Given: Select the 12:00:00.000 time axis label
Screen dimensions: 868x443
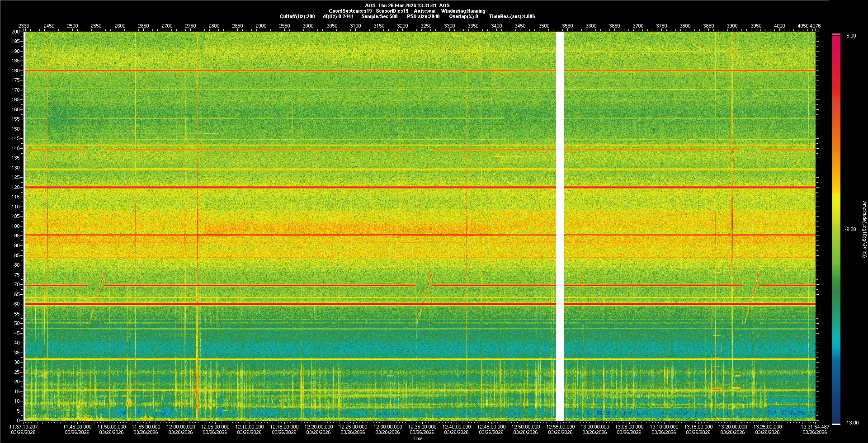Looking at the screenshot, I should click(181, 427).
